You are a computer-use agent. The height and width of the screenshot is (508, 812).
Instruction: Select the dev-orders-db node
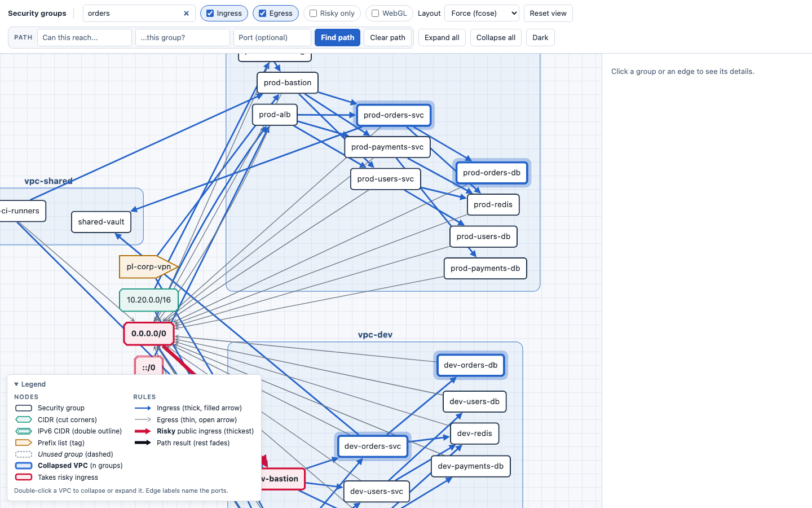tap(471, 365)
